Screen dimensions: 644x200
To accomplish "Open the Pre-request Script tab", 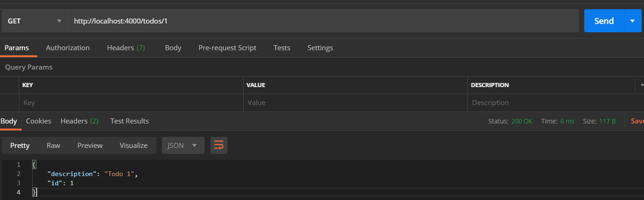I will [227, 48].
